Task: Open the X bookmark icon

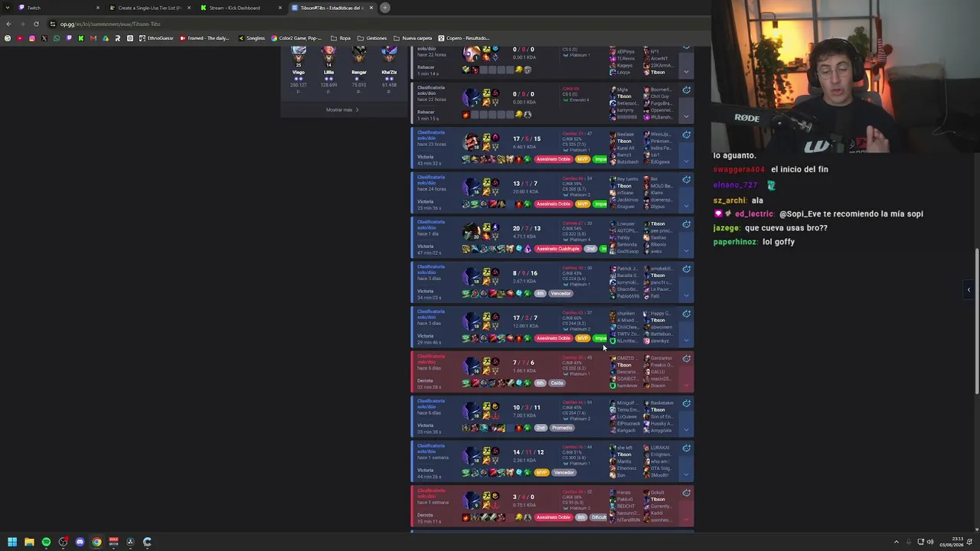Action: [44, 38]
